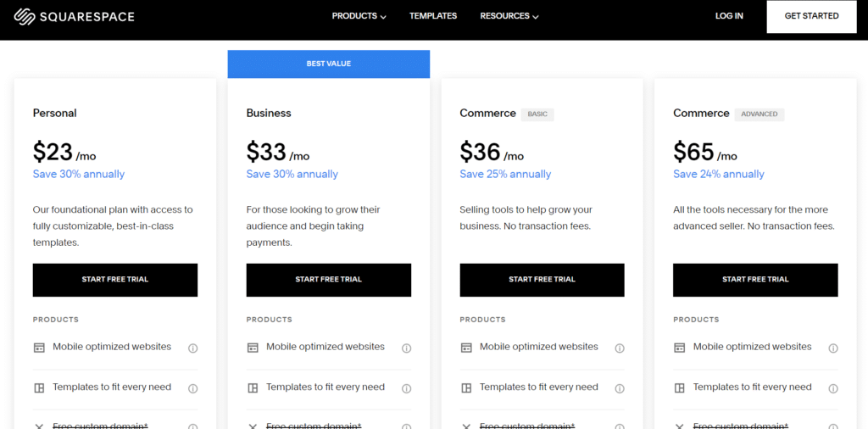Click info icon for Commerce Advanced templates feature
This screenshot has width=868, height=429.
[833, 388]
